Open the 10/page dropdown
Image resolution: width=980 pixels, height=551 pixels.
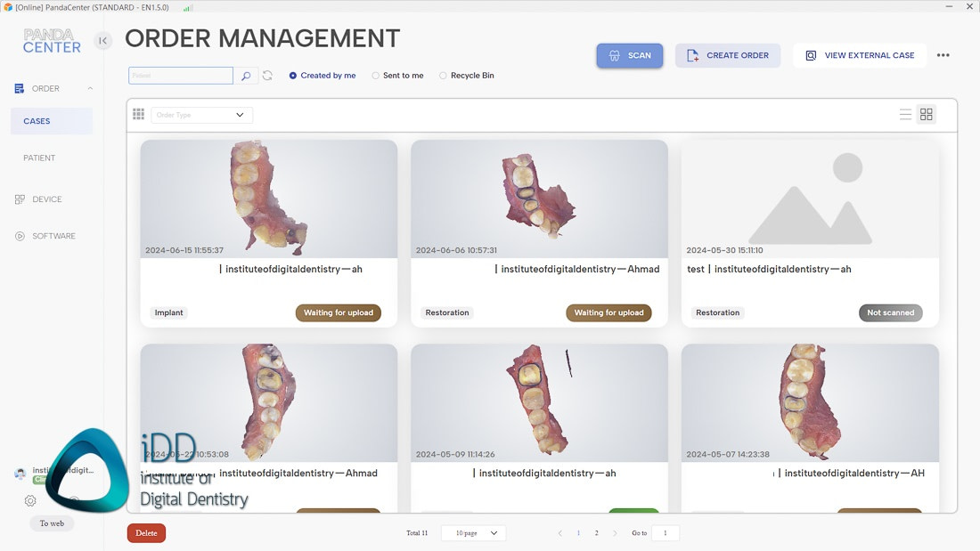[x=473, y=532]
